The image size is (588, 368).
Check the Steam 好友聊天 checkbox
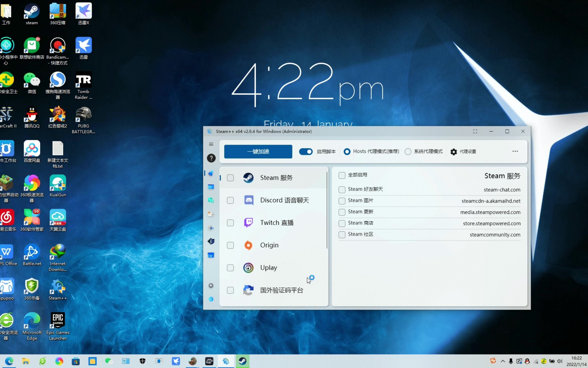(342, 190)
